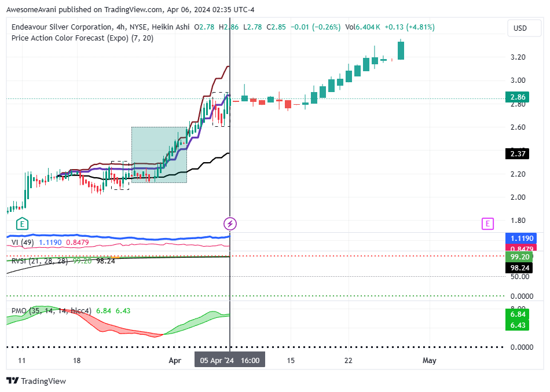Screen dimensions: 550x392
Task: Click the 2.86 current price label
Action: tap(518, 97)
